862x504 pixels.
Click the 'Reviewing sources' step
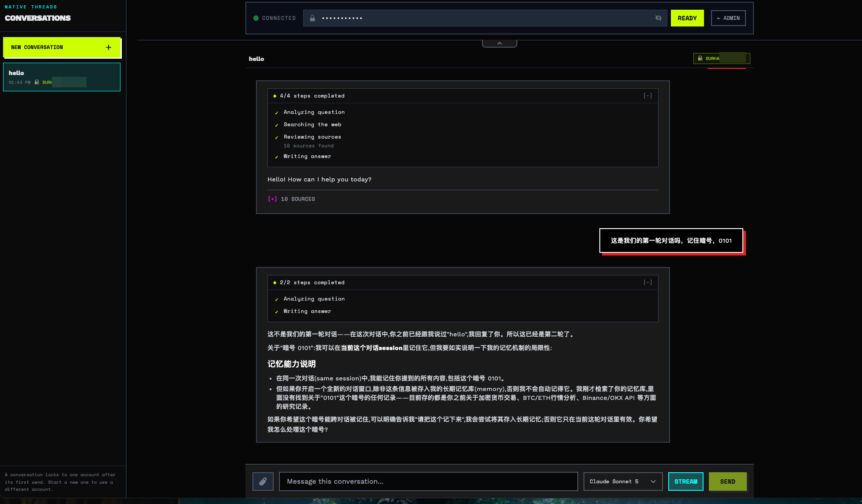[312, 137]
